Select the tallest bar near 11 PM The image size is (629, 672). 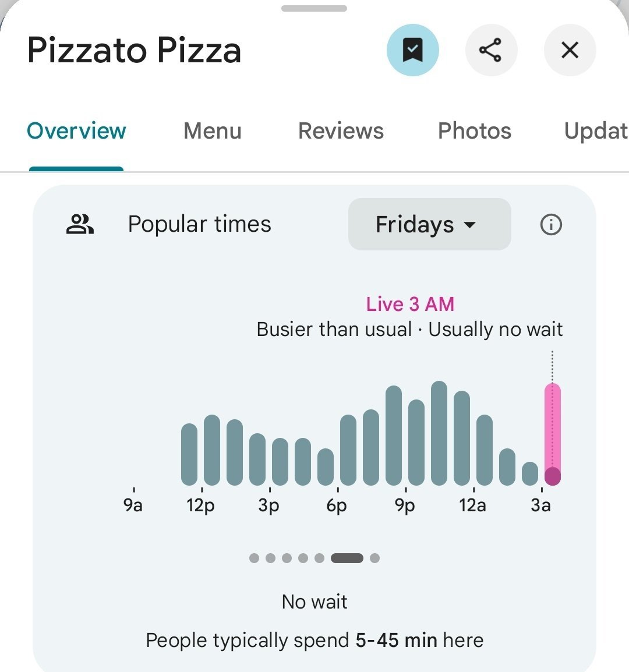[439, 434]
